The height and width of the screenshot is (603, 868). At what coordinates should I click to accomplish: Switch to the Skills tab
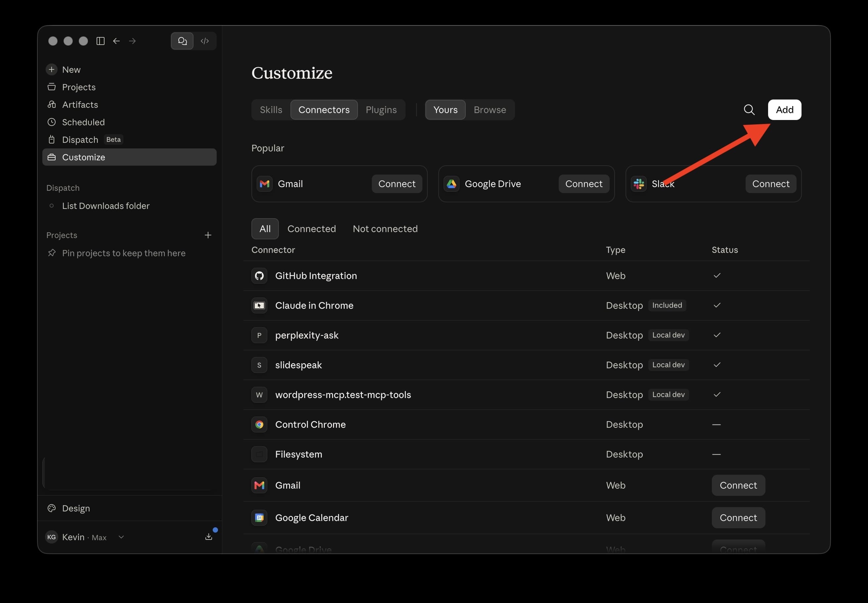(271, 109)
